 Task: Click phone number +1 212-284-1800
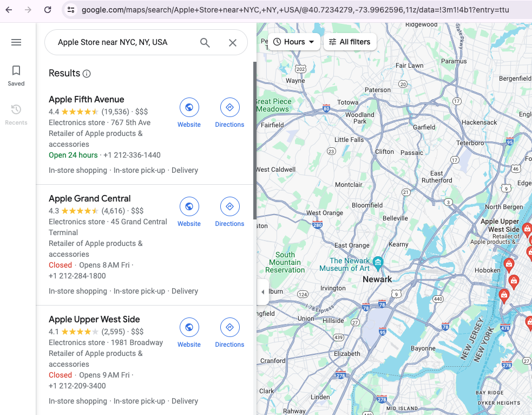[x=77, y=276]
